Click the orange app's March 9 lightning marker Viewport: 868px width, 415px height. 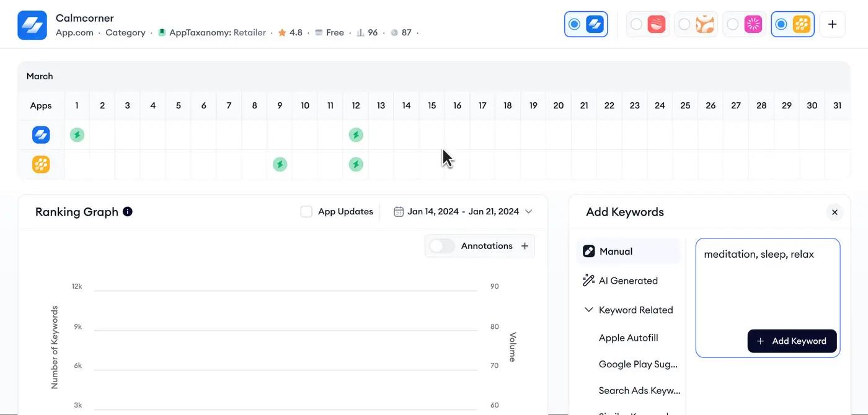(x=280, y=164)
